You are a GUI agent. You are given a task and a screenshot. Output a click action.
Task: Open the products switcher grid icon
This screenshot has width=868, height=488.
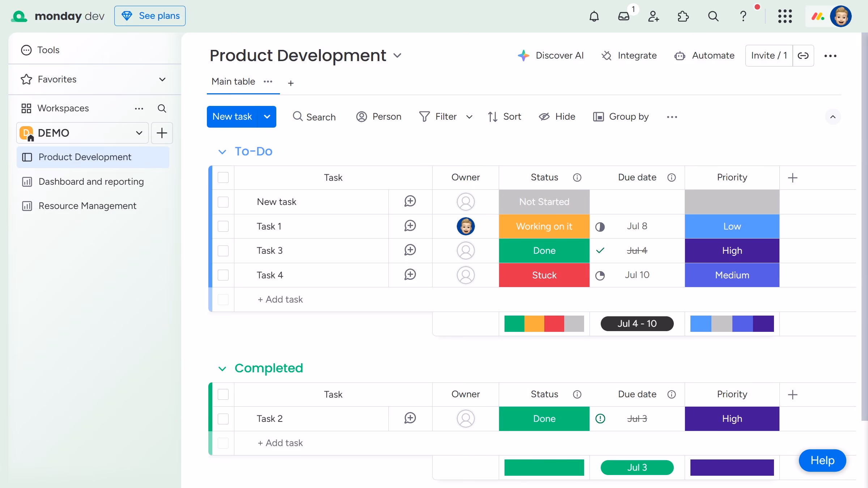click(x=785, y=16)
